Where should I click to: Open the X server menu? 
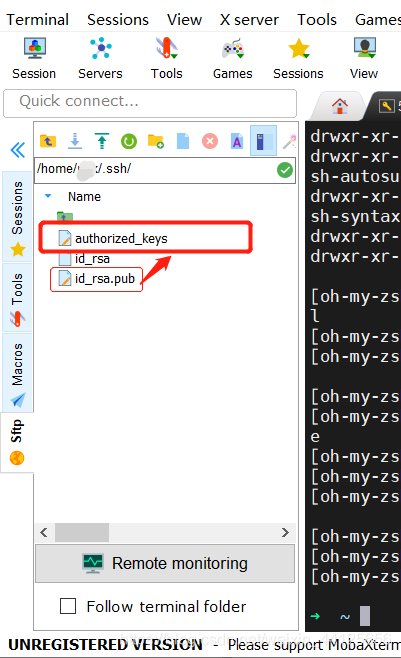pos(249,20)
